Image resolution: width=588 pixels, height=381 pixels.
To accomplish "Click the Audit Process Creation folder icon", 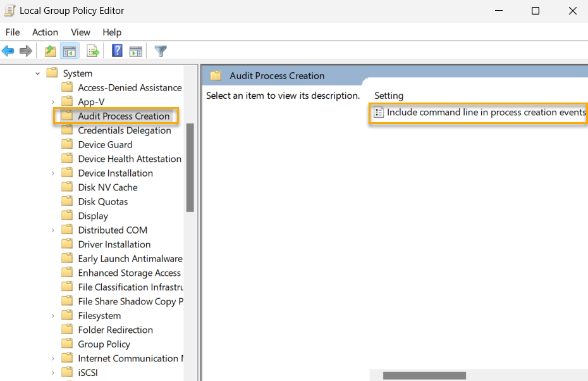I will click(68, 116).
